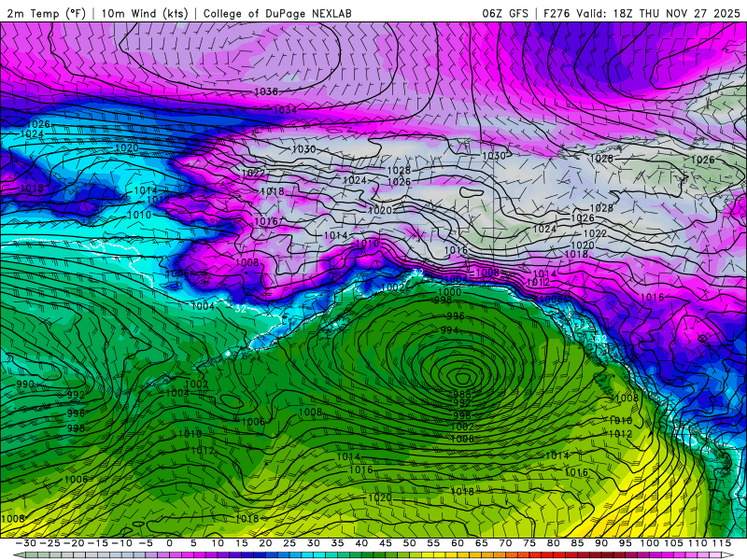The image size is (747, 560).
Task: Click the 55 value on the temperature scale
Action: click(x=433, y=543)
